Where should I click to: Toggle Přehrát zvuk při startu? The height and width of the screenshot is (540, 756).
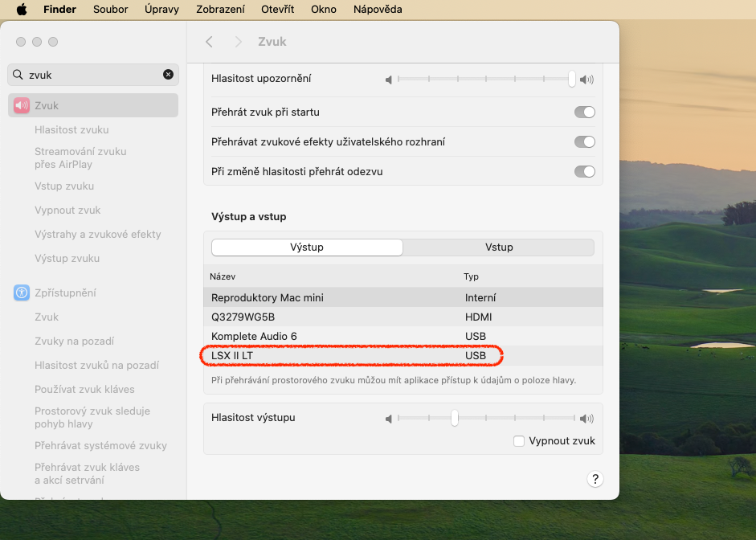coord(585,112)
